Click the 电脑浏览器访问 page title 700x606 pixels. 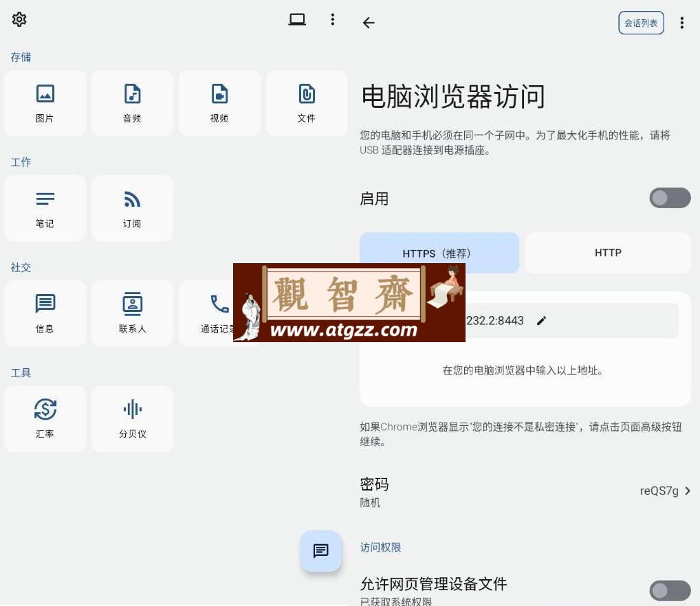tap(452, 96)
